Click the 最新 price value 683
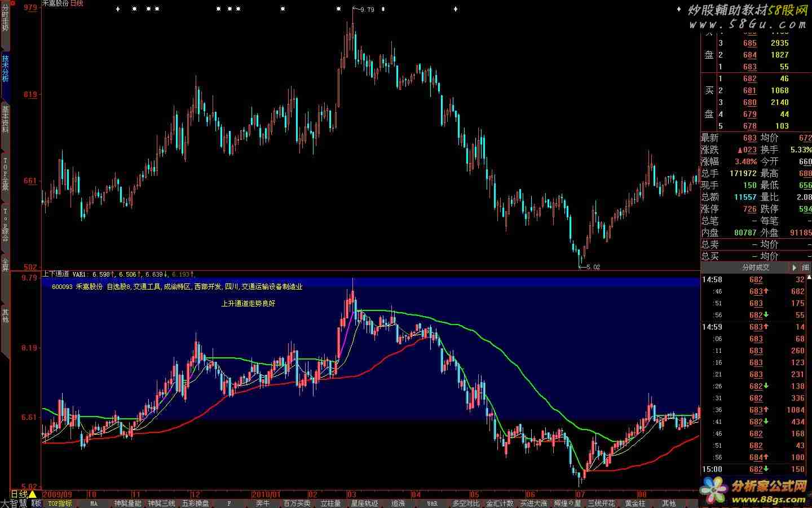This screenshot has height=508, width=812. pyautogui.click(x=749, y=138)
